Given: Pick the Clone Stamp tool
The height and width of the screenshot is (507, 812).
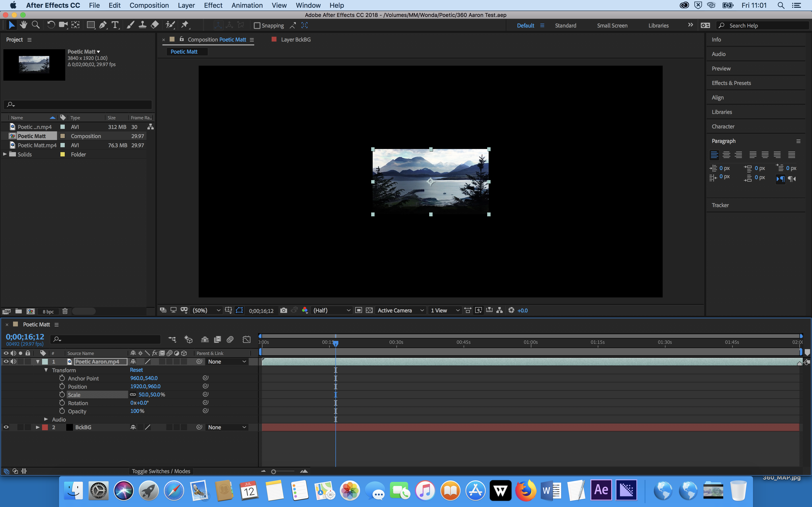Looking at the screenshot, I should click(142, 25).
